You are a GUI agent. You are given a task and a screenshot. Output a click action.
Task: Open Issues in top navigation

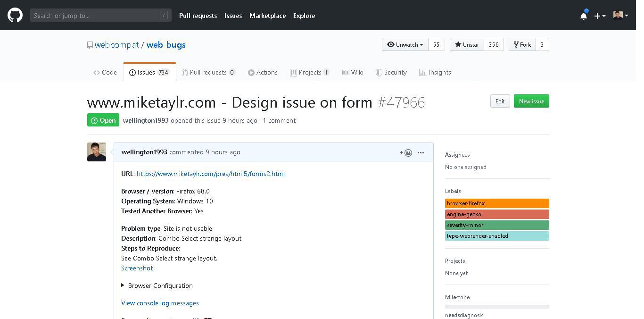point(233,16)
